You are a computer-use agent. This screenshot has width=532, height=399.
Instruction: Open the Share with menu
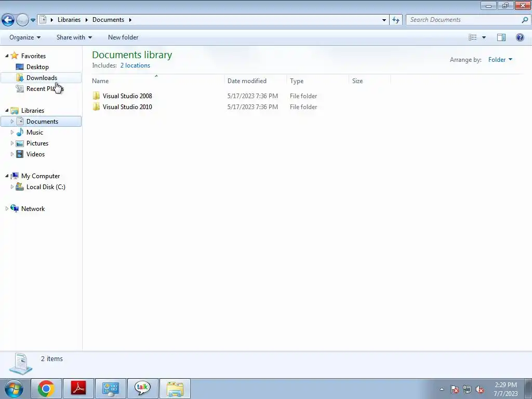74,37
